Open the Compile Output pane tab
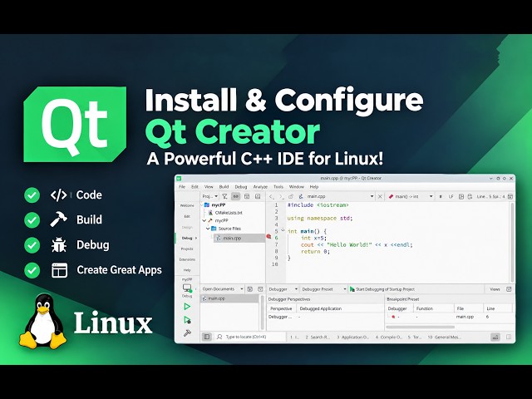532x399 pixels. pyautogui.click(x=389, y=337)
